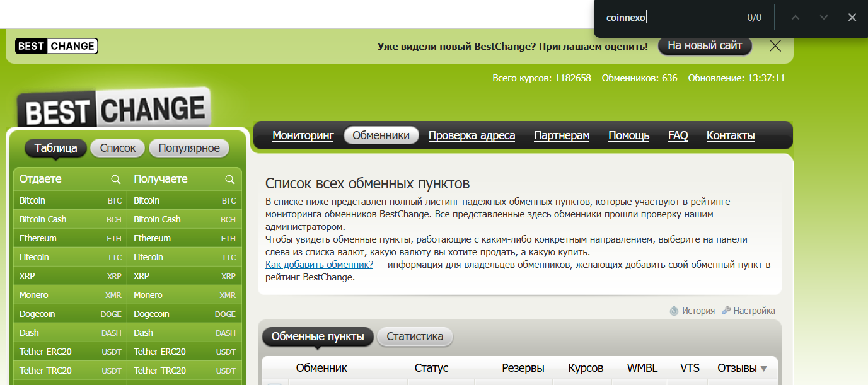This screenshot has width=868, height=385.
Task: Select Обменники in the navigation bar
Action: [381, 135]
